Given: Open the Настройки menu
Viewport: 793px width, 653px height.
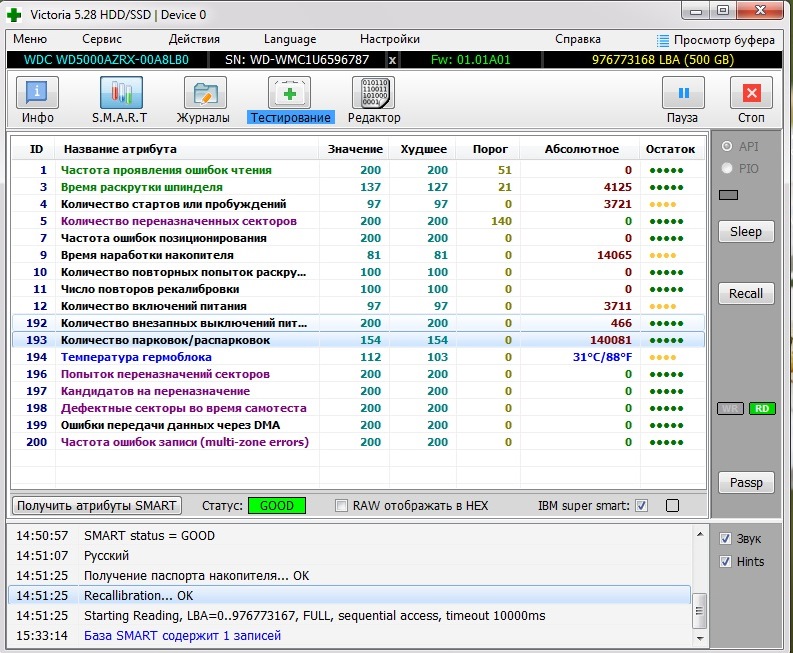Looking at the screenshot, I should point(389,39).
